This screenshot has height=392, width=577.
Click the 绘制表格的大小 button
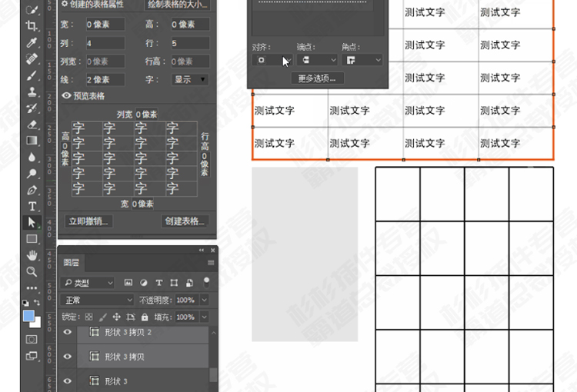(178, 5)
